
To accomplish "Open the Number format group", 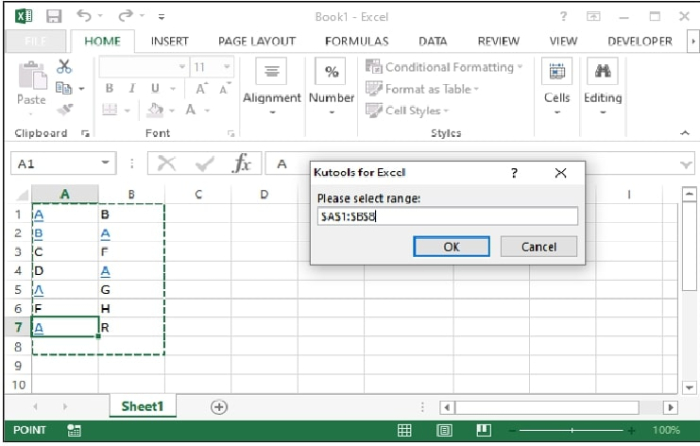I will (x=331, y=86).
